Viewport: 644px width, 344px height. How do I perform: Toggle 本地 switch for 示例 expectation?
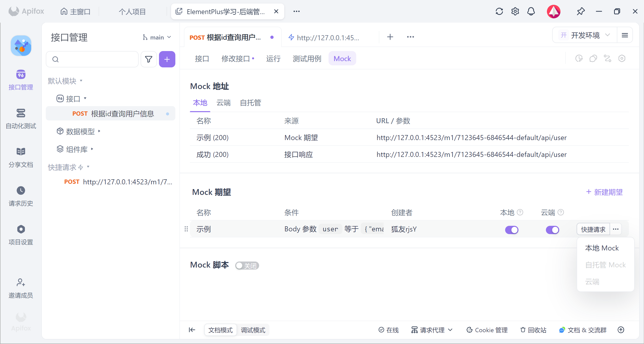(512, 230)
